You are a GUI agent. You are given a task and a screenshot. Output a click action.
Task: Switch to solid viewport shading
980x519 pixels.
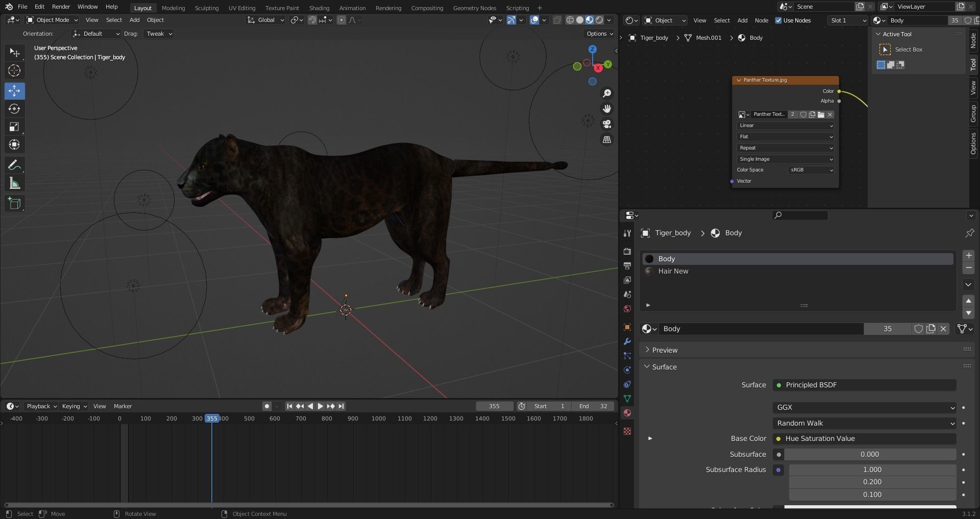pos(580,20)
